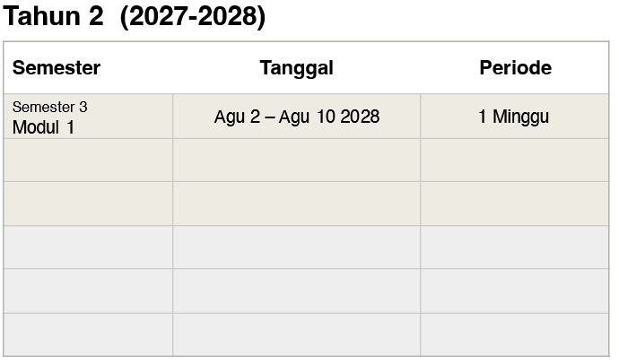Click the "Agu 2 – Agu 10 2028" date cell
The height and width of the screenshot is (364, 619).
[x=296, y=117]
